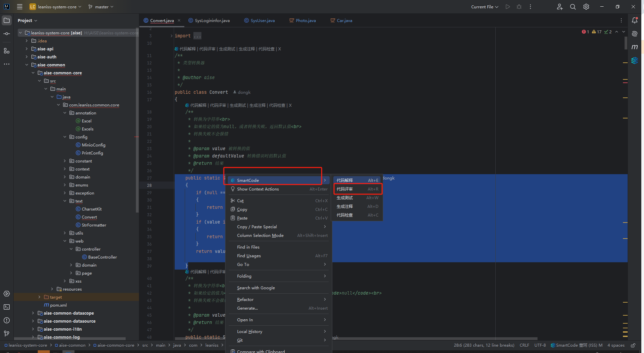Open the Problems tool window icon
644x353 pixels.
(7, 320)
